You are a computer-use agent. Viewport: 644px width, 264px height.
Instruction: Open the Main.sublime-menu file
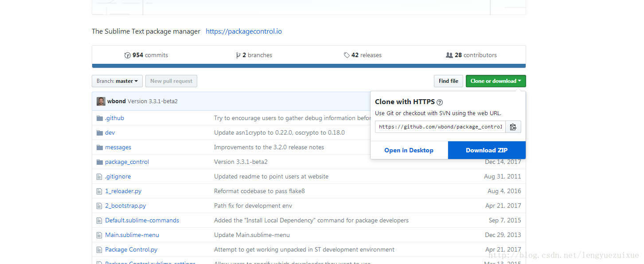pos(132,235)
